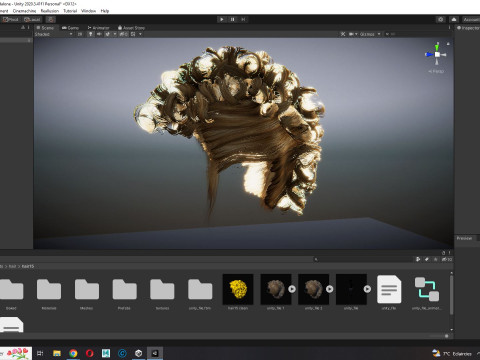The image size is (480, 360).
Task: Switch to the Asset Store tab
Action: [131, 28]
